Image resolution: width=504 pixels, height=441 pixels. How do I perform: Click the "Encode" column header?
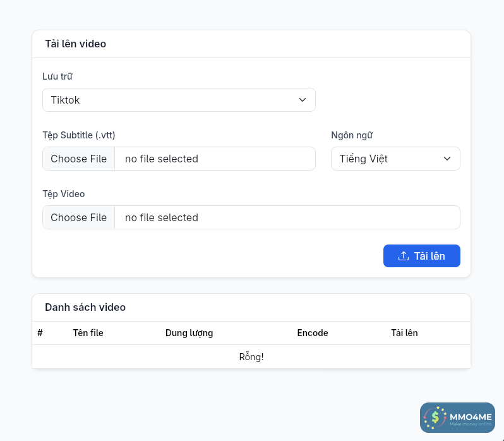click(x=313, y=333)
